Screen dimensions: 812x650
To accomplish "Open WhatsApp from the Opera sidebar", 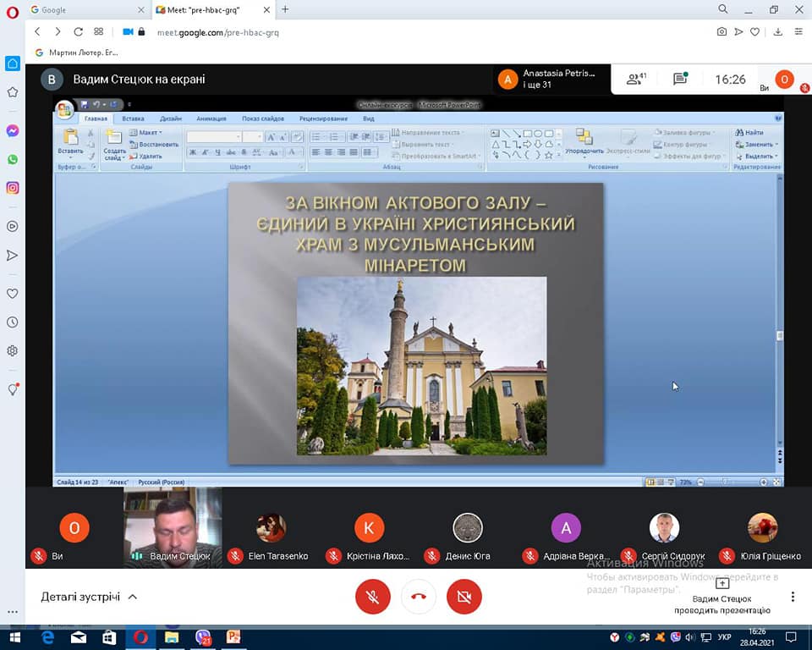I will pos(13,159).
